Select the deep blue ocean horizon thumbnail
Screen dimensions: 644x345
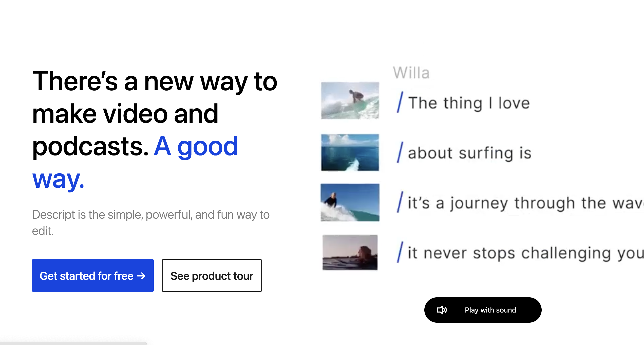350,152
